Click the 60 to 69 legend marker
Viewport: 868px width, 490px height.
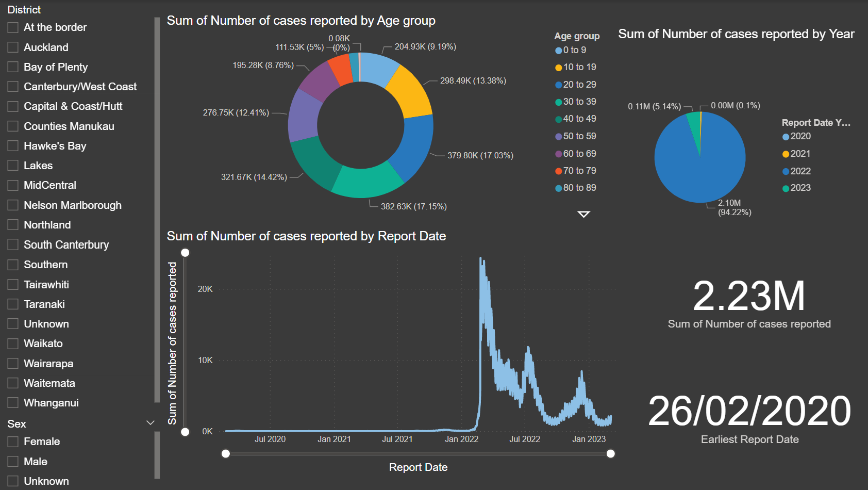click(558, 154)
